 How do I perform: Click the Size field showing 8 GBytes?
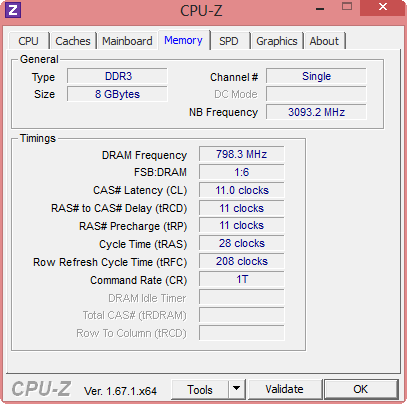point(117,94)
